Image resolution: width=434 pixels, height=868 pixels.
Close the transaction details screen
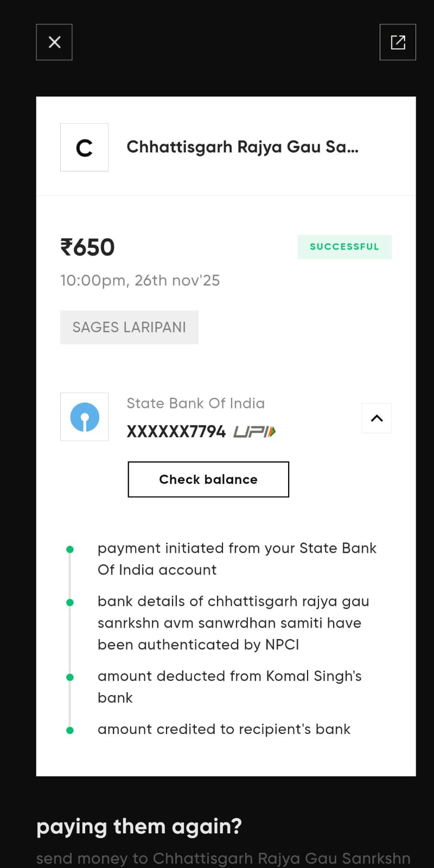click(x=54, y=42)
